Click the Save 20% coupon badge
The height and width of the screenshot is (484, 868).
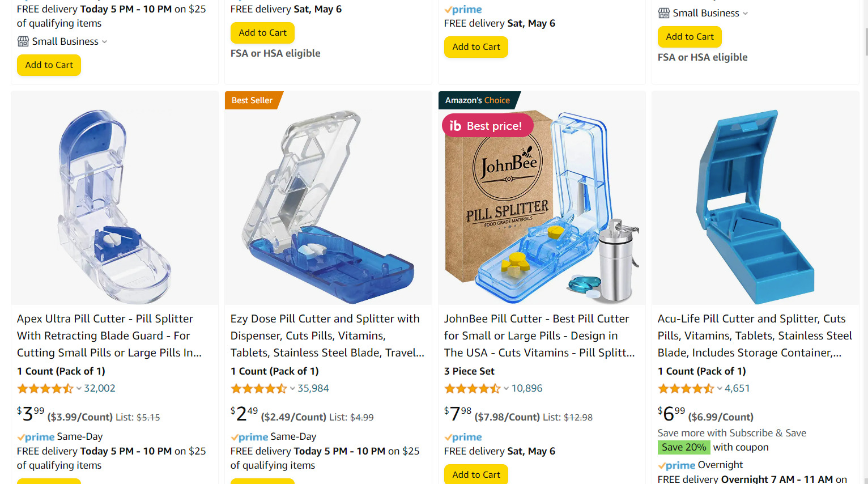(x=684, y=447)
